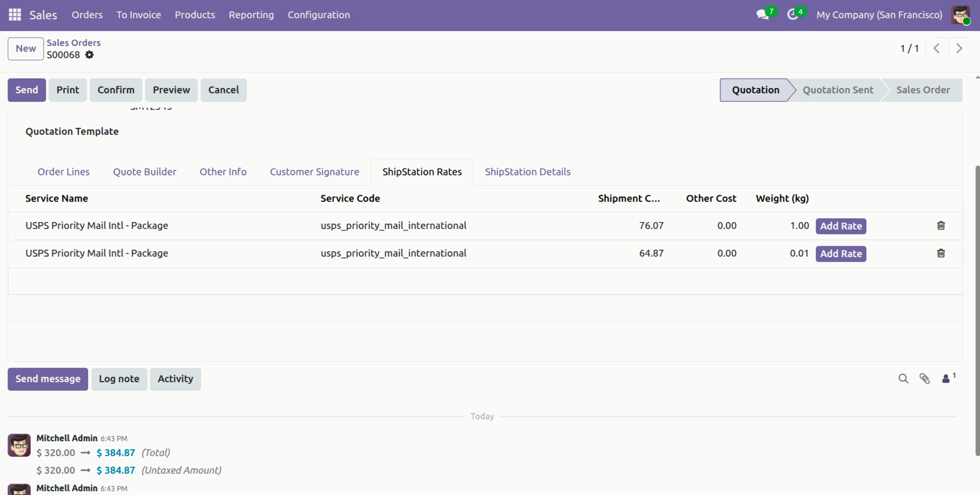Open the To Invoice menu
Viewport: 980px width, 495px height.
[x=139, y=15]
